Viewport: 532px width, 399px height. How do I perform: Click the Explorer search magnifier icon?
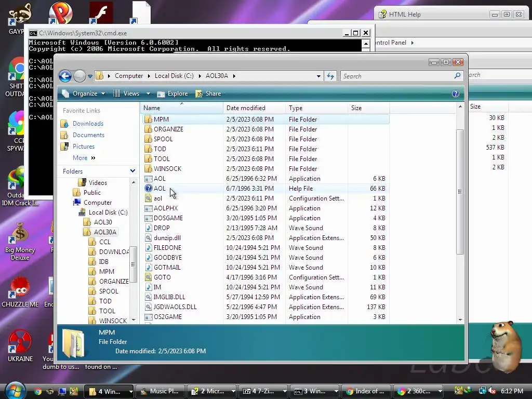pos(457,76)
